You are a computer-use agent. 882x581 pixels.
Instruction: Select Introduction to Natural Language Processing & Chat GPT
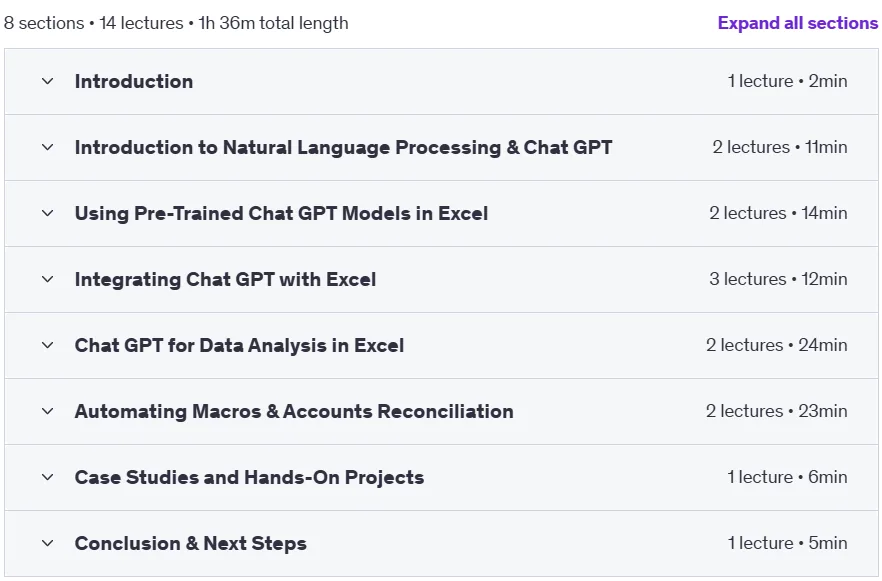343,147
